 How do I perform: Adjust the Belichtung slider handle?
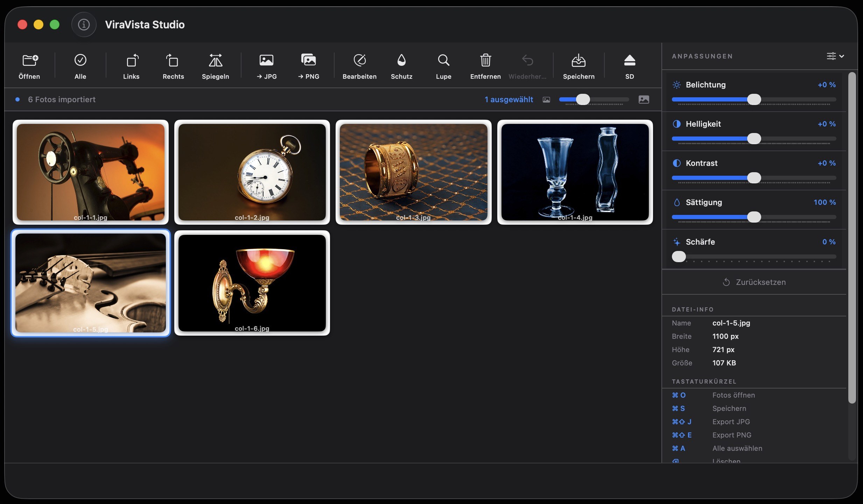coord(754,99)
